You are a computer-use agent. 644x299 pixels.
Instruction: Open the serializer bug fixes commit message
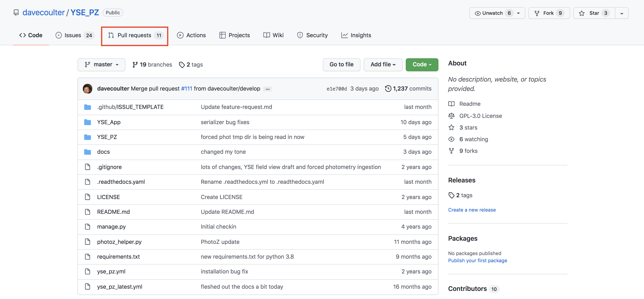coord(225,122)
